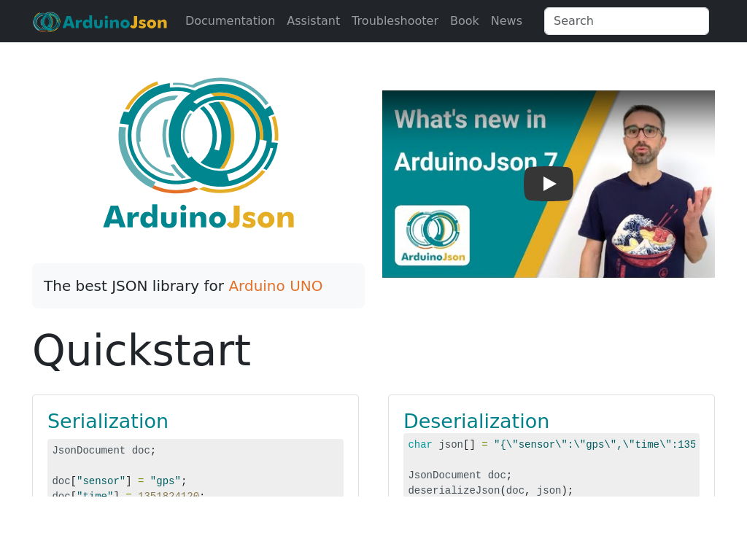Navigate to the Book page
The image size is (747, 560).
(465, 21)
